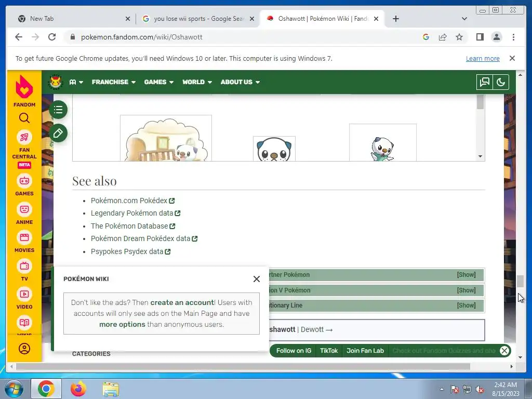The width and height of the screenshot is (532, 399).
Task: Click Learn more about Chrome updates
Action: 483,58
